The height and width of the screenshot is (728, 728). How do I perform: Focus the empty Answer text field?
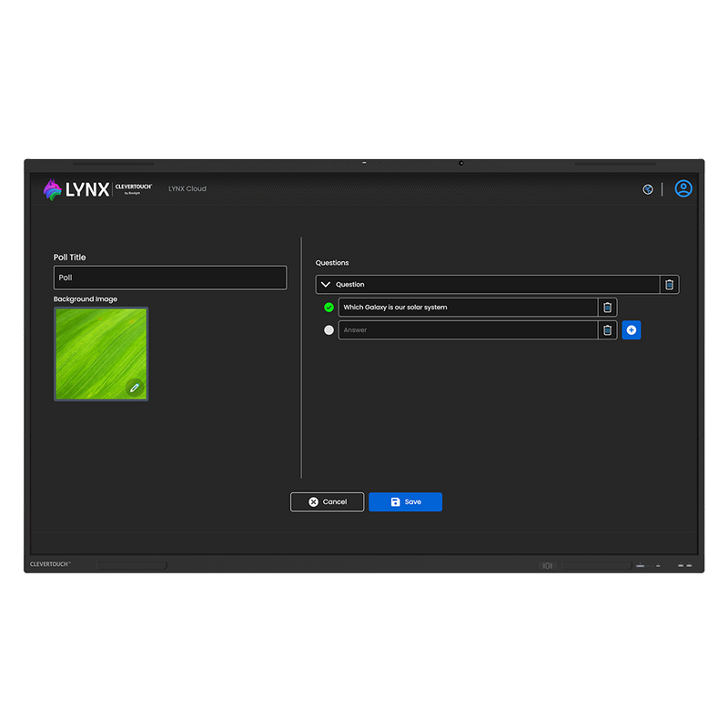point(468,330)
